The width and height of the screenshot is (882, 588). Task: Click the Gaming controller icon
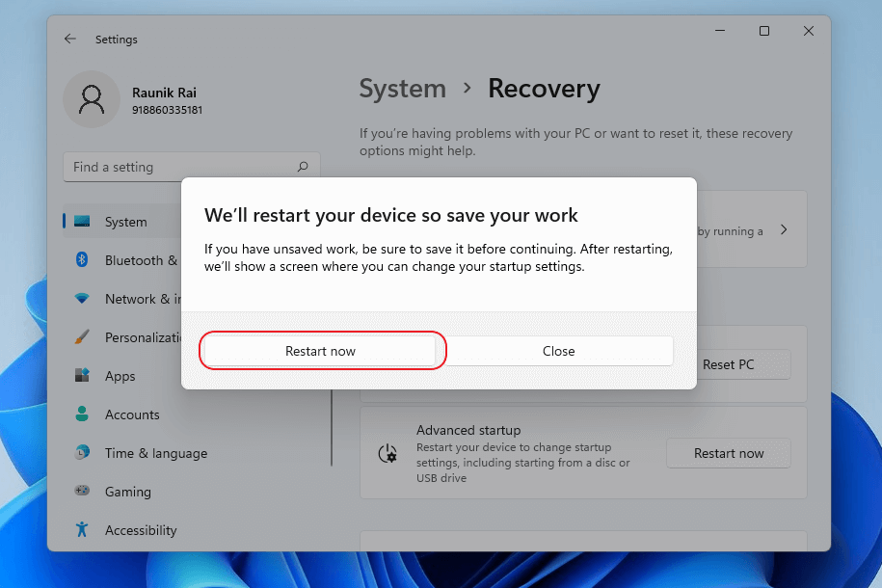tap(82, 491)
